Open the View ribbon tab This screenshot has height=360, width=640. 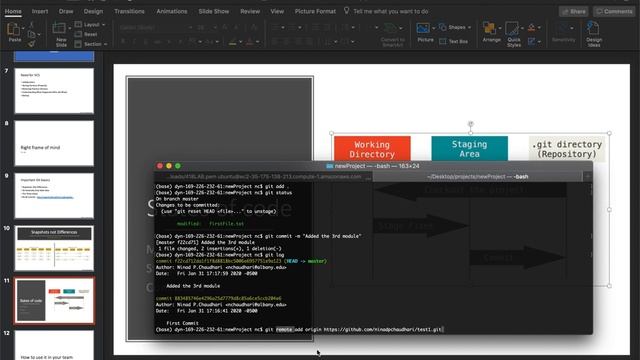277,11
